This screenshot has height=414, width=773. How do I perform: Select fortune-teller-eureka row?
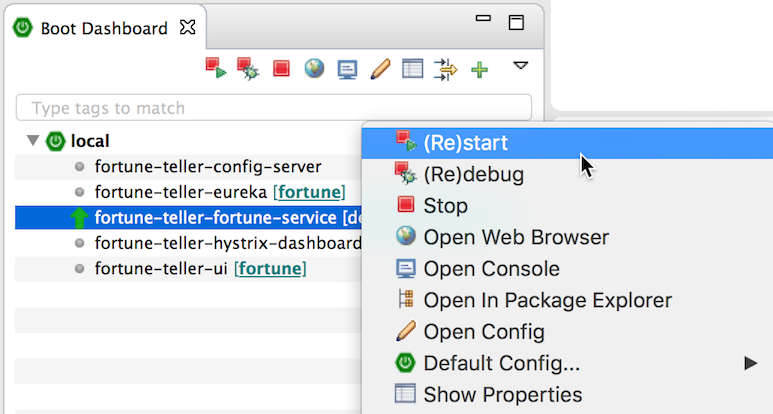tap(188, 192)
